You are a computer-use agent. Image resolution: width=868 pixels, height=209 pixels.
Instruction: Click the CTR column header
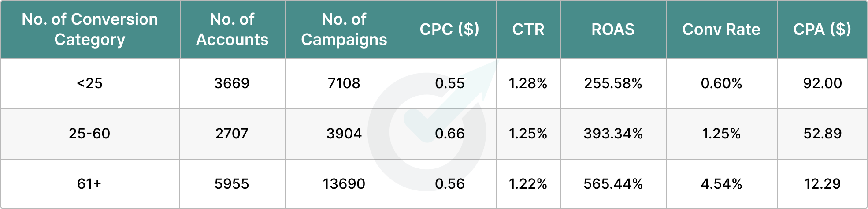point(528,29)
